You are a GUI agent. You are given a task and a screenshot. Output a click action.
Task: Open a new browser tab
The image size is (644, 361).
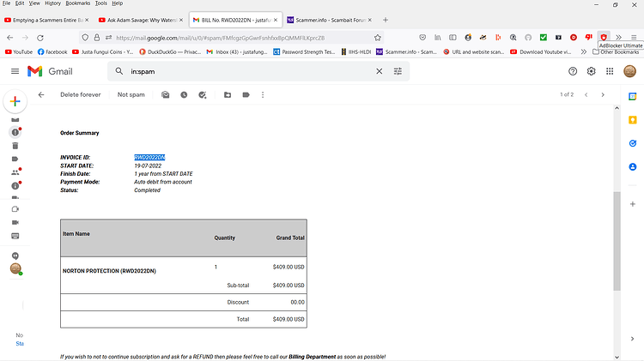tap(386, 20)
